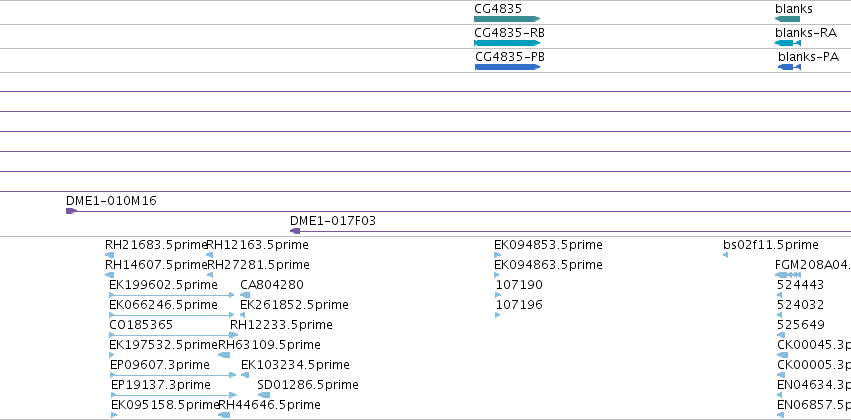Select the RH63109.5prime EST block

coord(224,355)
